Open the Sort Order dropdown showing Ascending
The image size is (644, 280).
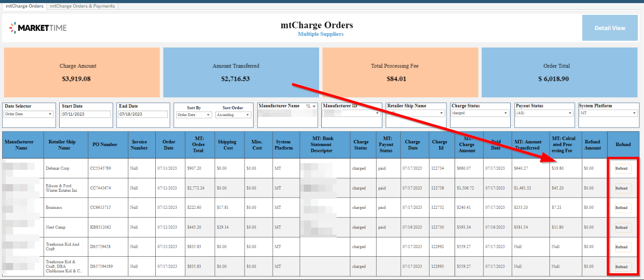(233, 115)
